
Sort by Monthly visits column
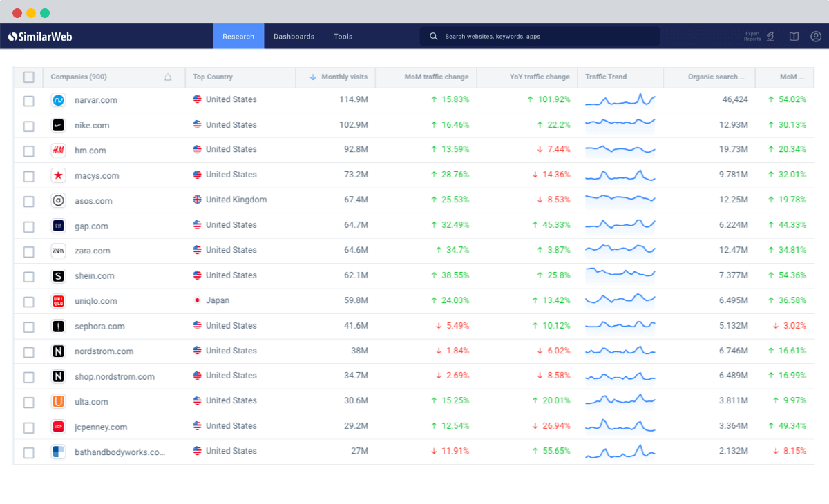click(344, 77)
